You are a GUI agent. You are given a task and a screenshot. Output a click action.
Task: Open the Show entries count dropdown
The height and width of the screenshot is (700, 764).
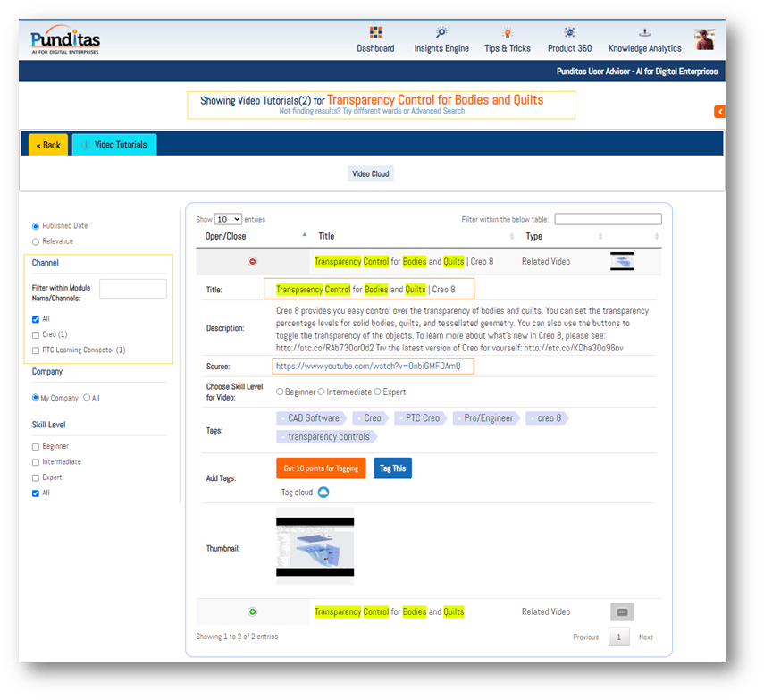coord(228,219)
